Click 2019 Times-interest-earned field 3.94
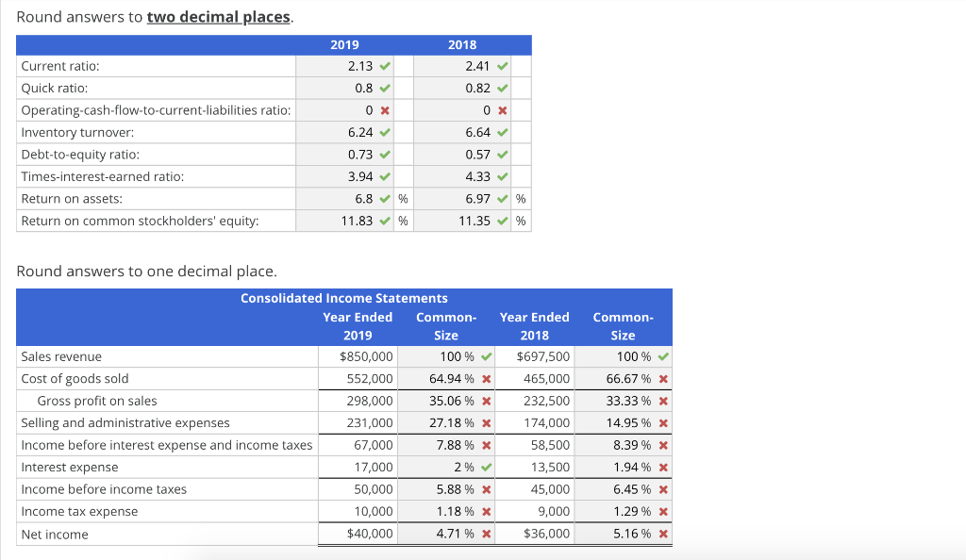The image size is (966, 560). coord(345,176)
